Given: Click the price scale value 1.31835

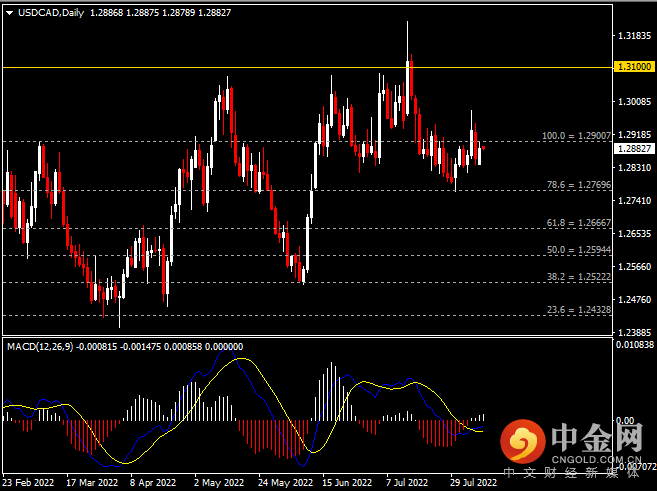Looking at the screenshot, I should pos(635,36).
